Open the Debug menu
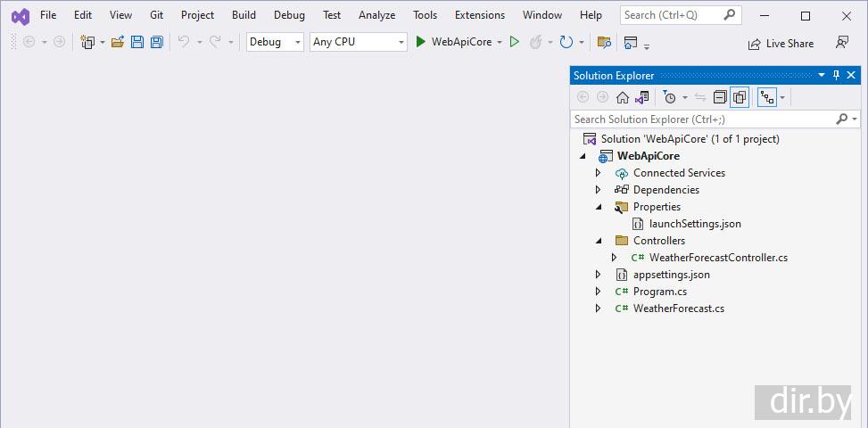The width and height of the screenshot is (868, 428). (x=290, y=15)
